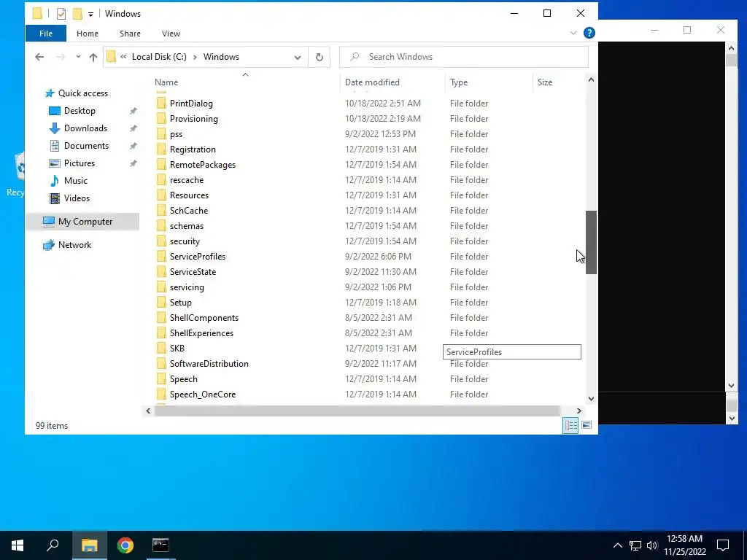This screenshot has width=747, height=560.
Task: Click the Back navigation arrow
Action: tap(39, 57)
